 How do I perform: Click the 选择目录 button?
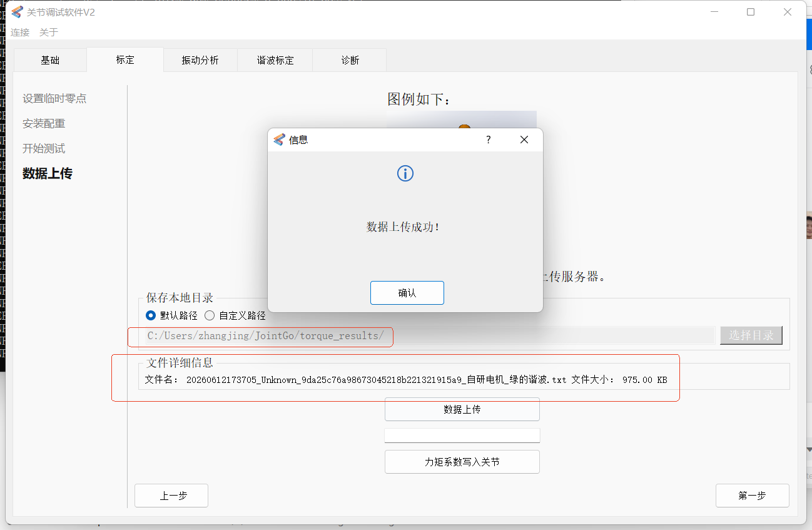point(751,335)
